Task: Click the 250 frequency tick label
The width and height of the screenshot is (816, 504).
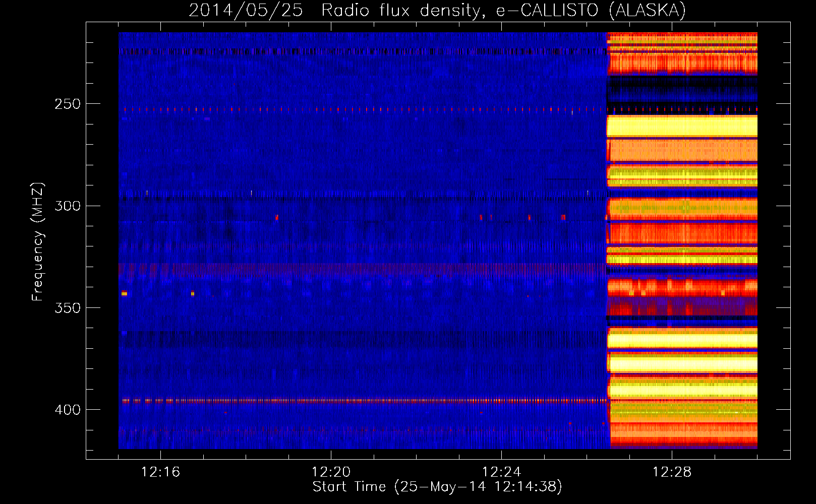Action: click(x=68, y=104)
